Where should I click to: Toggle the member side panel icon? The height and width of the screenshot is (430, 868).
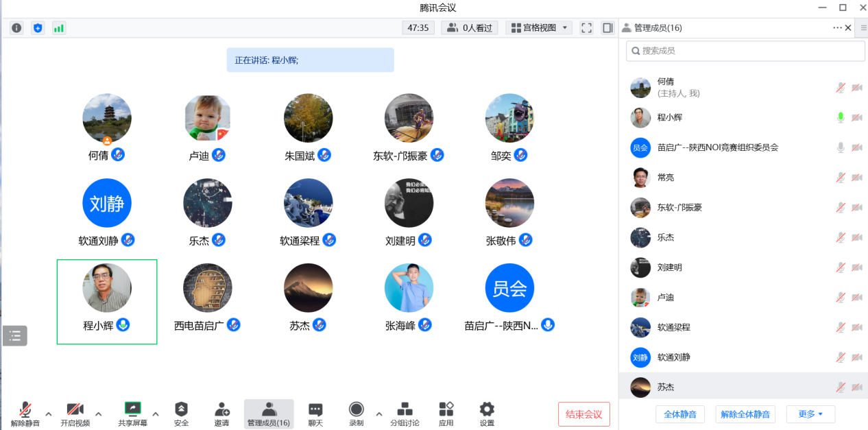coord(607,28)
